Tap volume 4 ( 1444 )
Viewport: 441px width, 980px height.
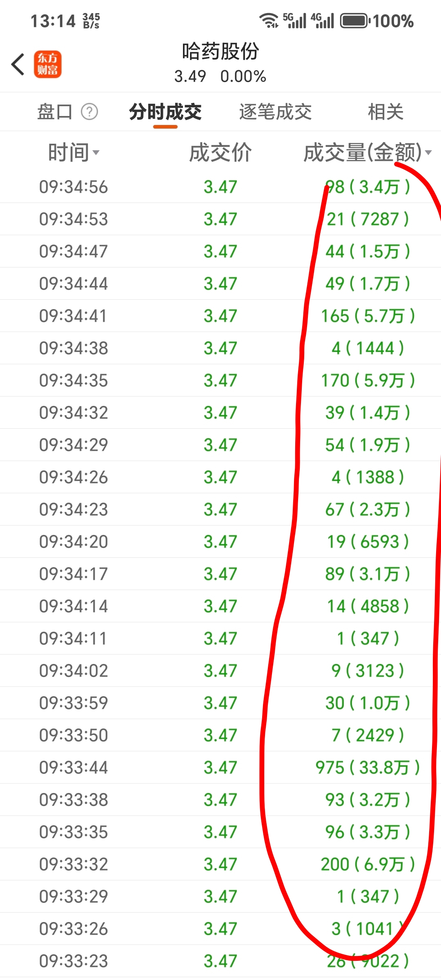coord(368,348)
